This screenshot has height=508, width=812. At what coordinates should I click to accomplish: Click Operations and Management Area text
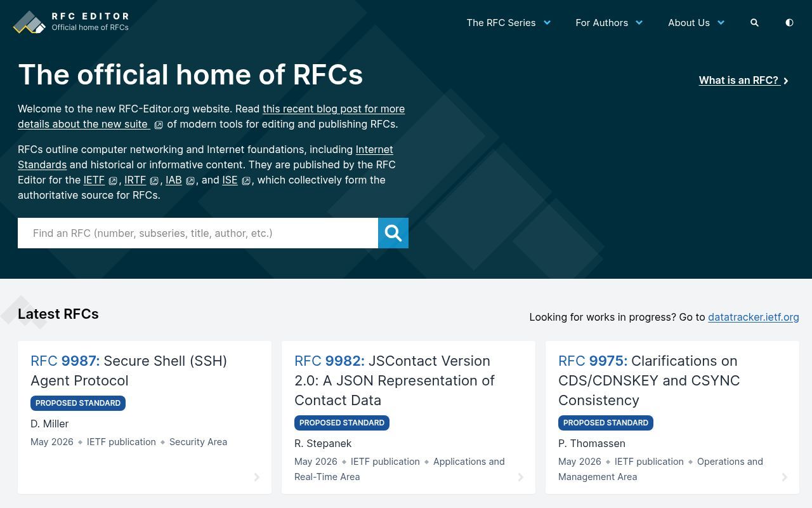pyautogui.click(x=660, y=469)
